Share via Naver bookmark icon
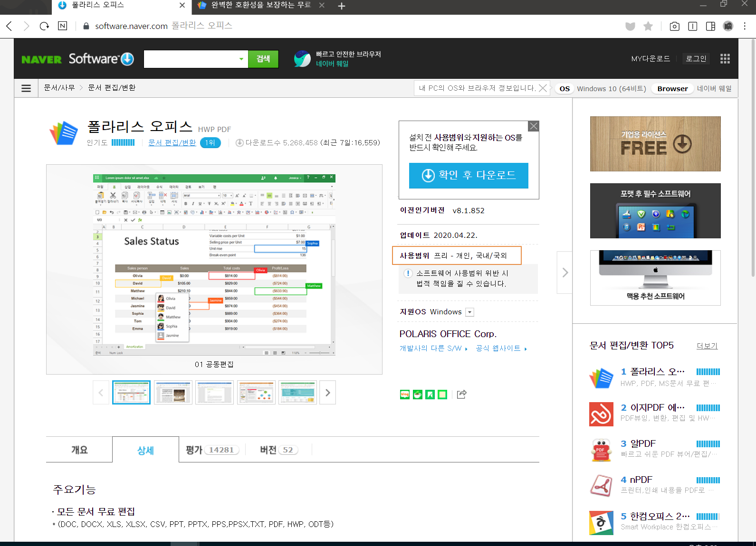 pos(430,395)
